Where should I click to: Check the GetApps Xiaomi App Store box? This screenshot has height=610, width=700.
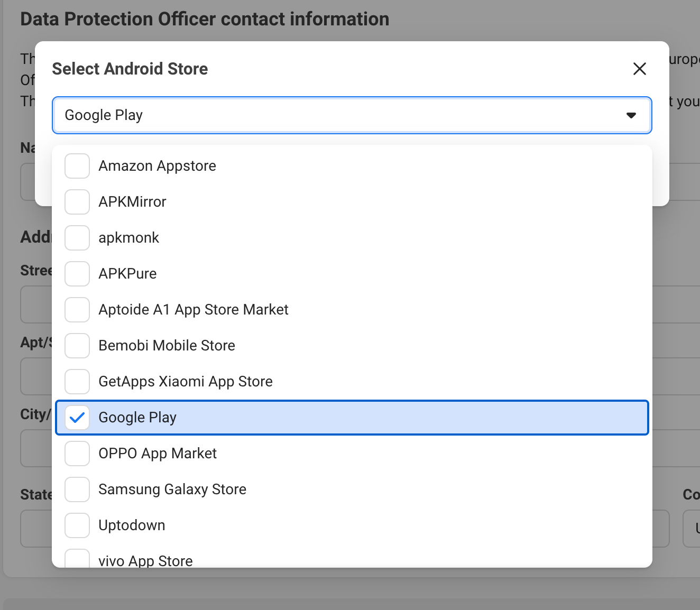coord(77,382)
